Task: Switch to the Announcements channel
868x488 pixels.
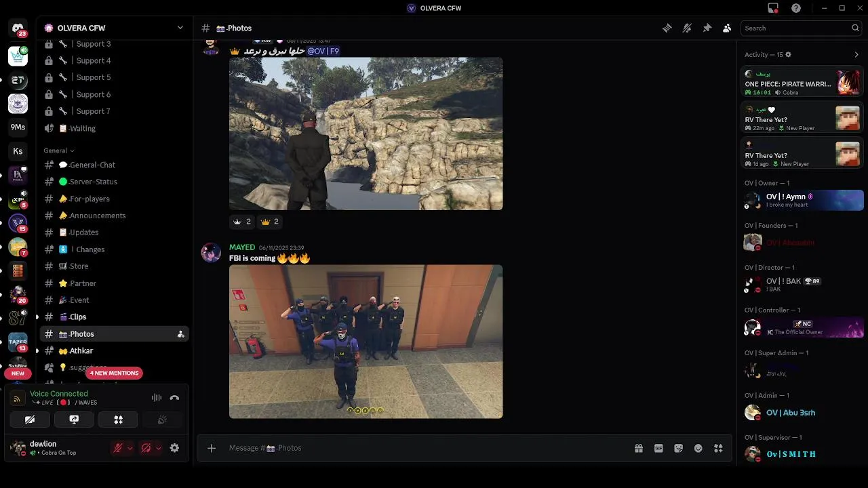Action: tap(113, 216)
